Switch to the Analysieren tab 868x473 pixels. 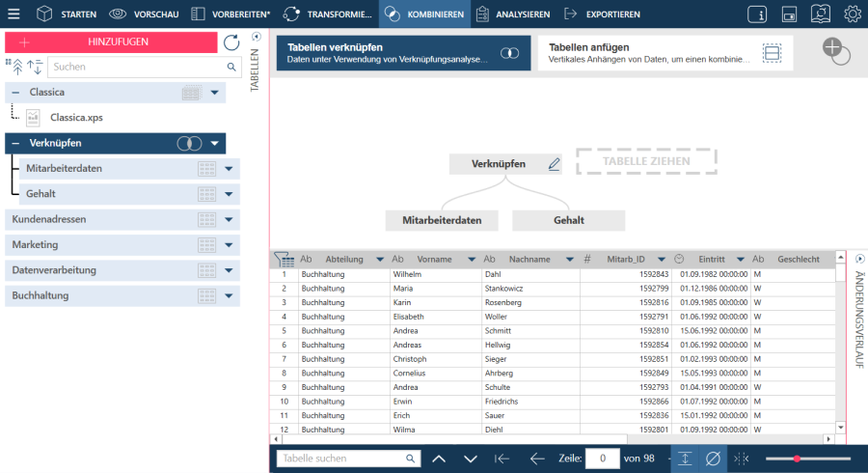(x=514, y=14)
